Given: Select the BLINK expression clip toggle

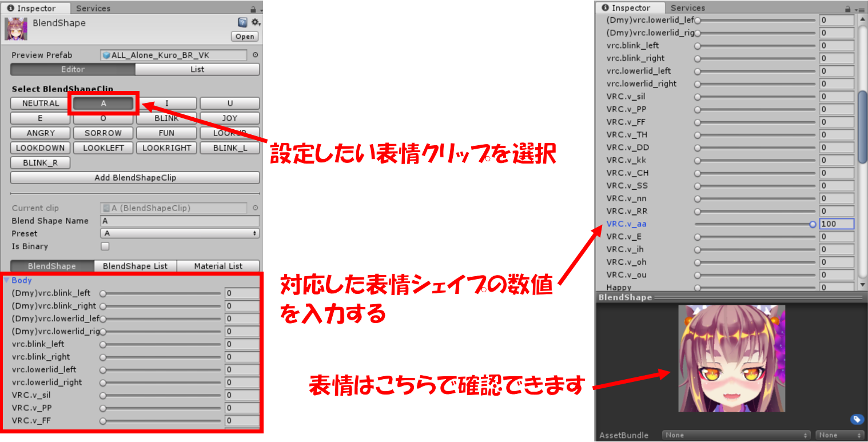Looking at the screenshot, I should click(166, 118).
